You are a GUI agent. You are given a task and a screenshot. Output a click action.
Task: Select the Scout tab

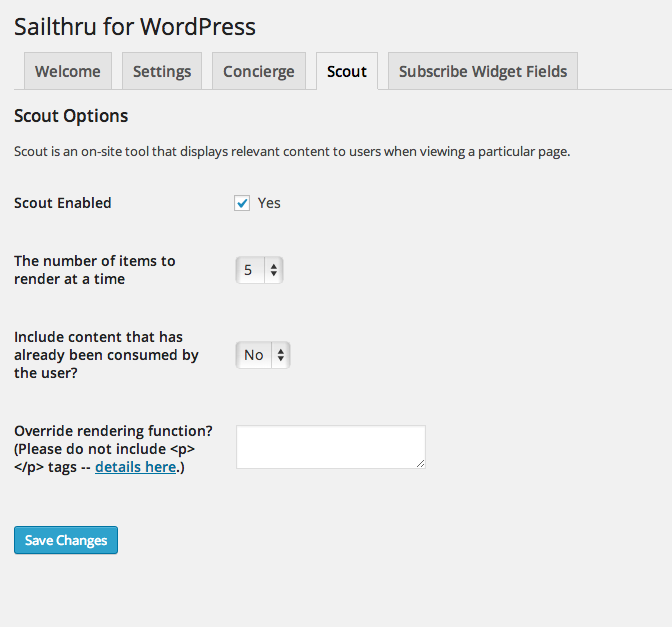[x=347, y=71]
